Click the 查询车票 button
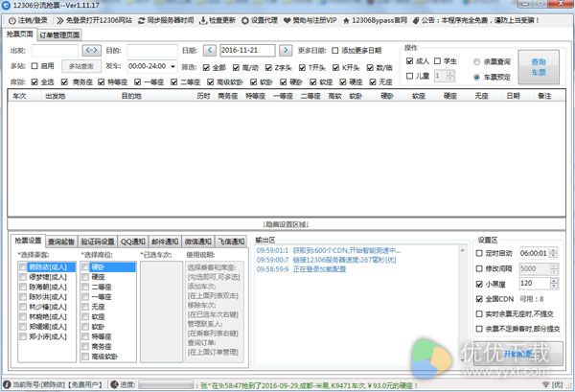This screenshot has width=575, height=392. pos(539,67)
